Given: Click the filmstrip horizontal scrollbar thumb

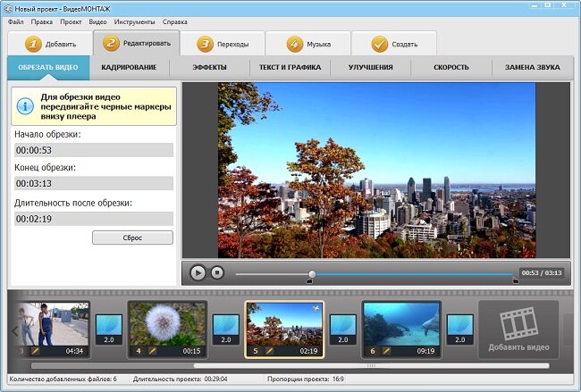Looking at the screenshot, I should (x=371, y=366).
